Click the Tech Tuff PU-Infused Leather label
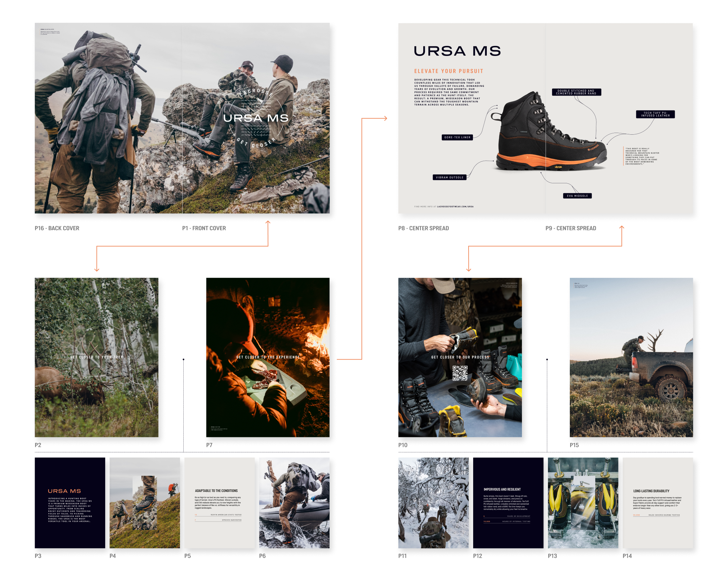The image size is (728, 574). tap(655, 114)
